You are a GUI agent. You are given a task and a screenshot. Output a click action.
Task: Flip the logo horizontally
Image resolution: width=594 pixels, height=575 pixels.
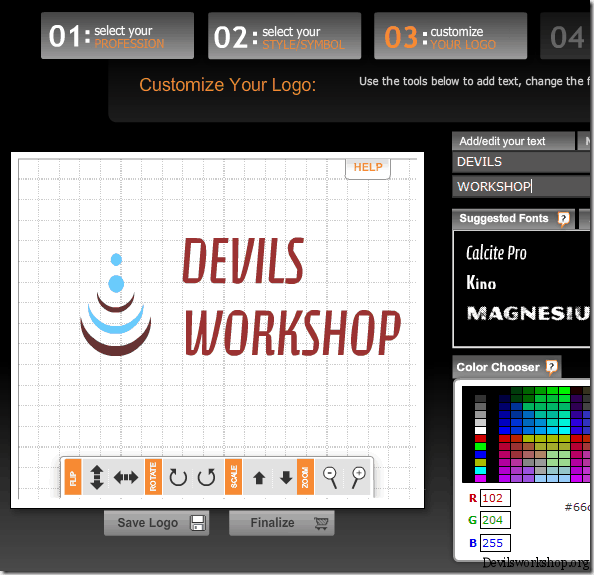pyautogui.click(x=126, y=477)
